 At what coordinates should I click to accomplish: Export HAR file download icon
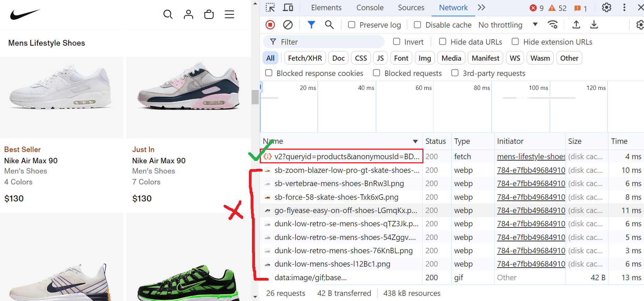(594, 25)
